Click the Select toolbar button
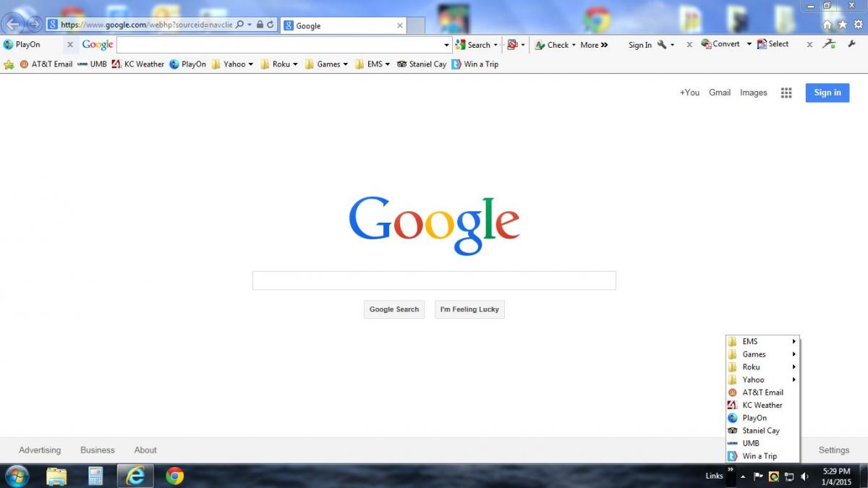Image resolution: width=868 pixels, height=488 pixels. 773,44
